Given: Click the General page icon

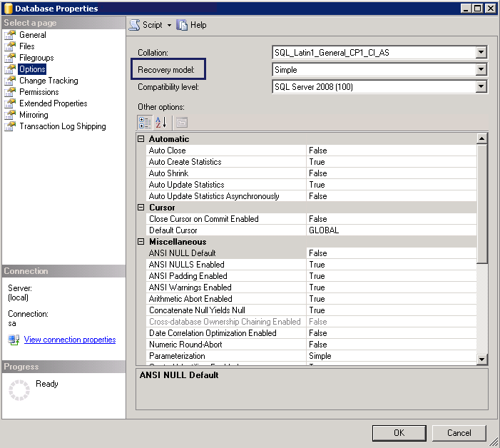Looking at the screenshot, I should tap(10, 35).
